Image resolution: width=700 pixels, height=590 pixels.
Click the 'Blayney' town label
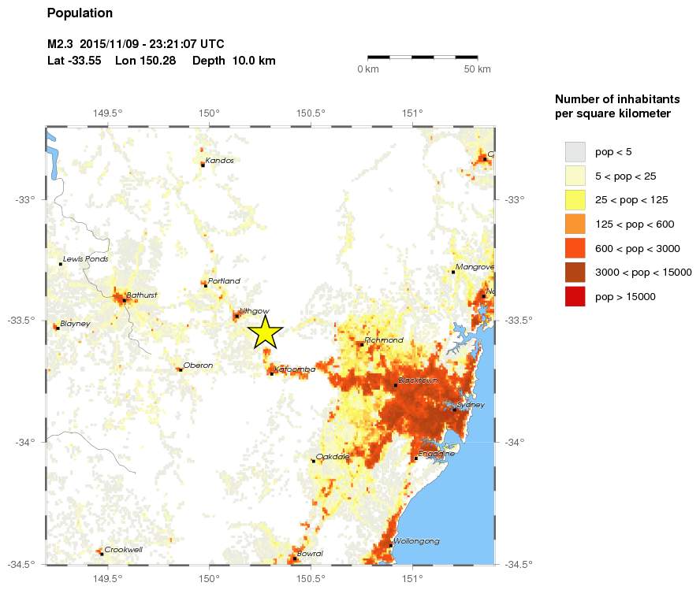pos(75,324)
